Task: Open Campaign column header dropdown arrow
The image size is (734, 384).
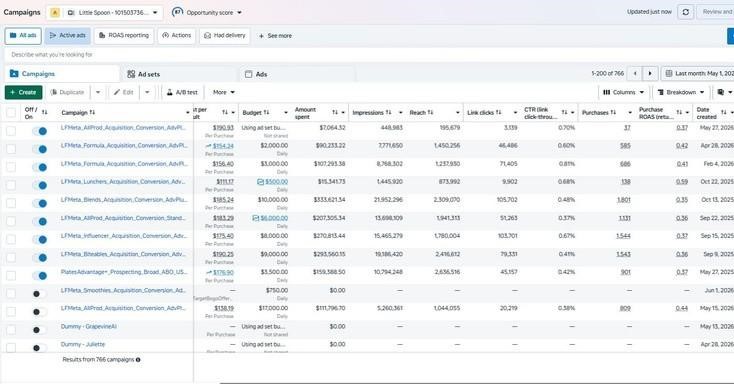Action: click(x=187, y=112)
